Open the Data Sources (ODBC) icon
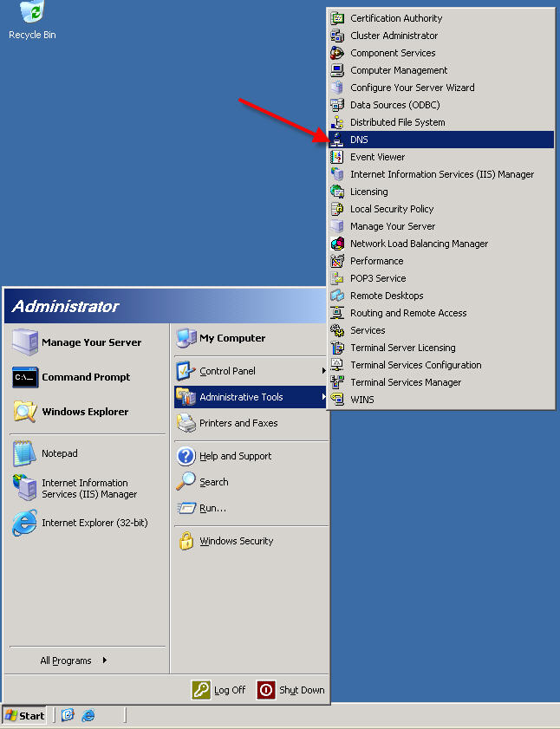Screen dimensions: 560x729 (x=337, y=105)
